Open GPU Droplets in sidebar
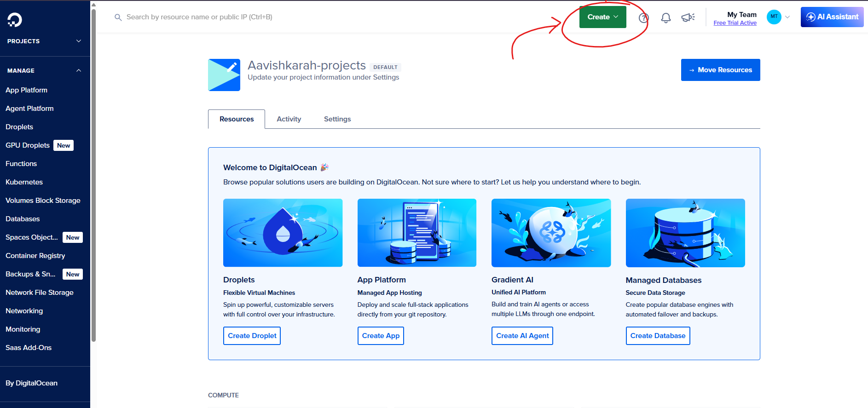 point(28,145)
